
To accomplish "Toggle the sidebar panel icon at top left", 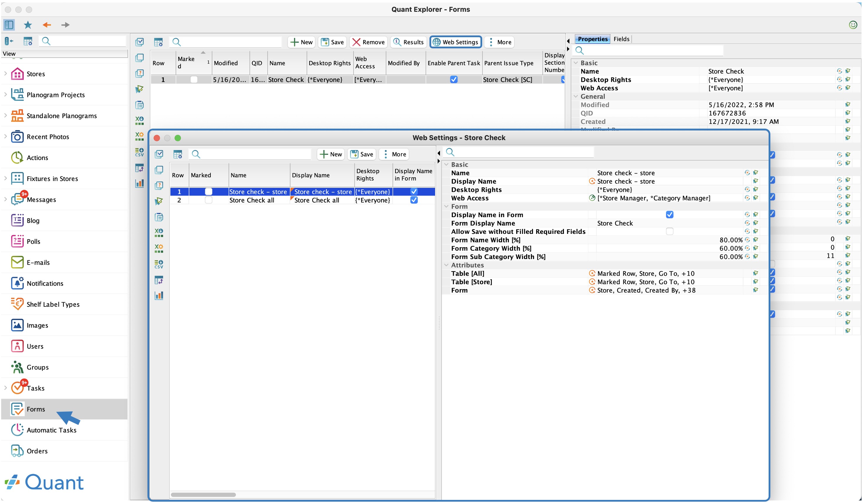I will (9, 25).
